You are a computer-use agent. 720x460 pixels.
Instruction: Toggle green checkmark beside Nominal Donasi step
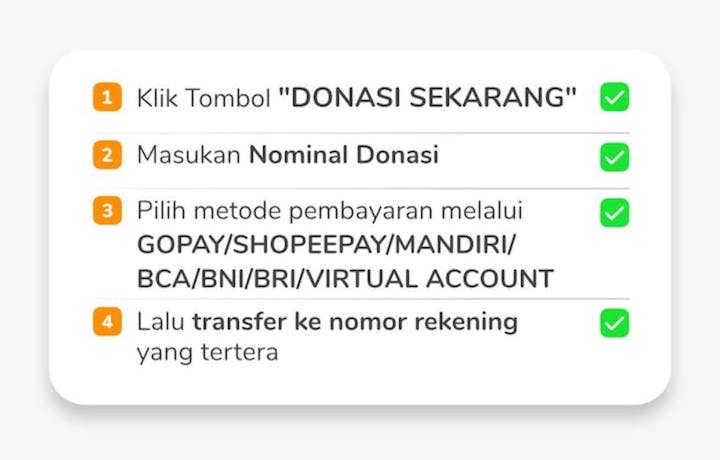pos(614,157)
